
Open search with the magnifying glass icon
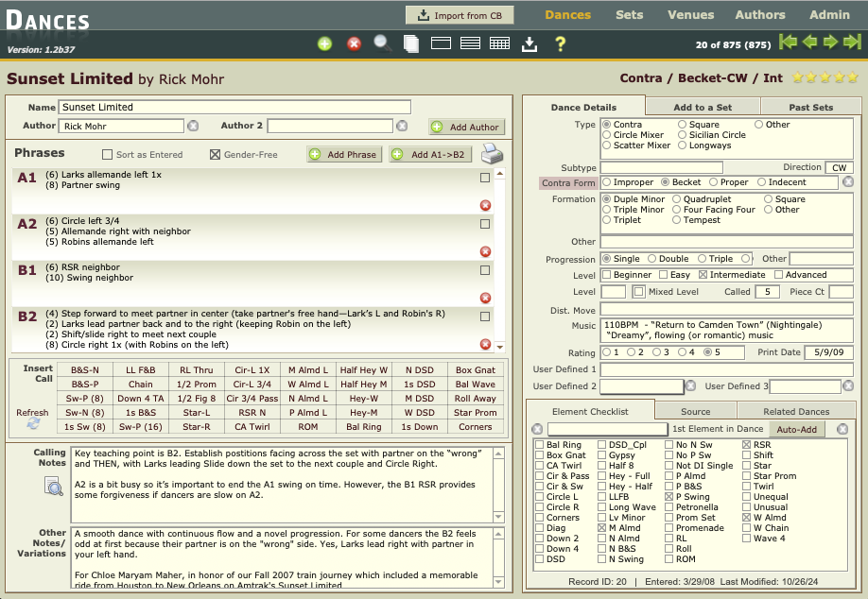[382, 43]
